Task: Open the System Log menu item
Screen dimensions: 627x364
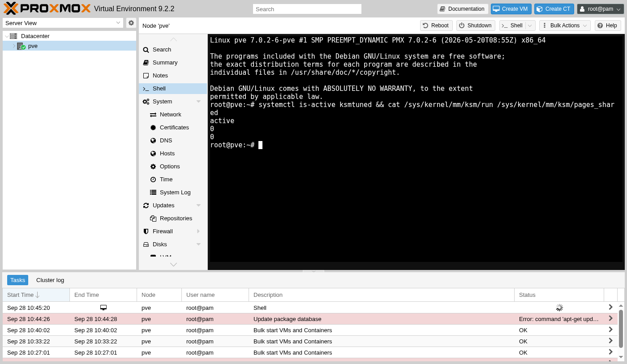Action: (x=173, y=193)
